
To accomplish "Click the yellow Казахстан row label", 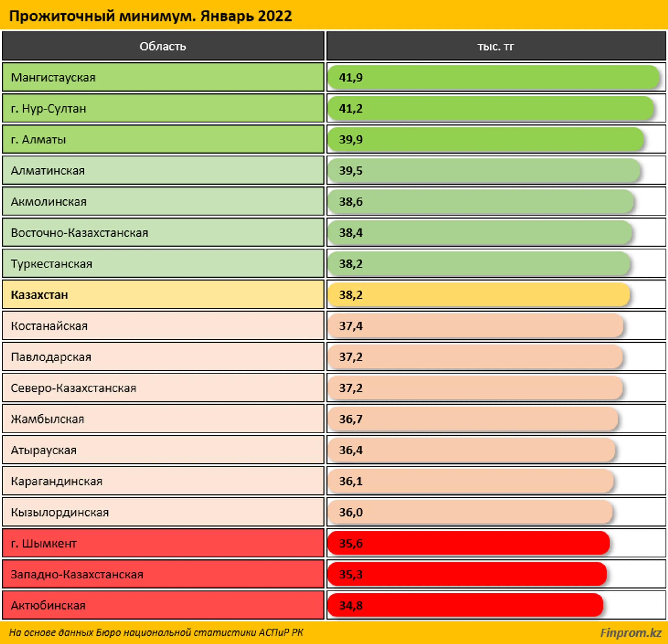I will pos(163,294).
